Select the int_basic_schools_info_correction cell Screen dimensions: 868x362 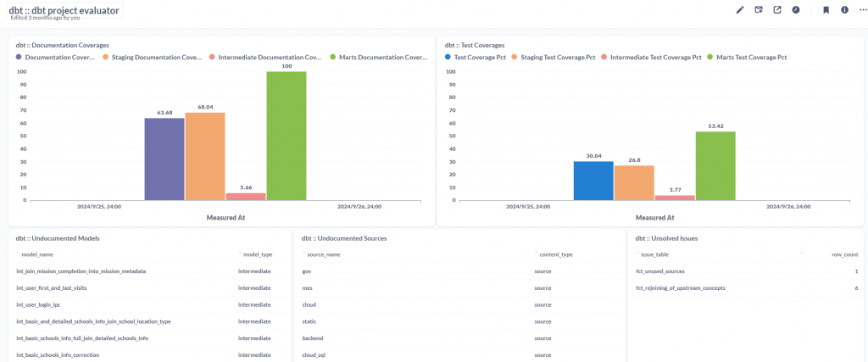tap(58, 355)
